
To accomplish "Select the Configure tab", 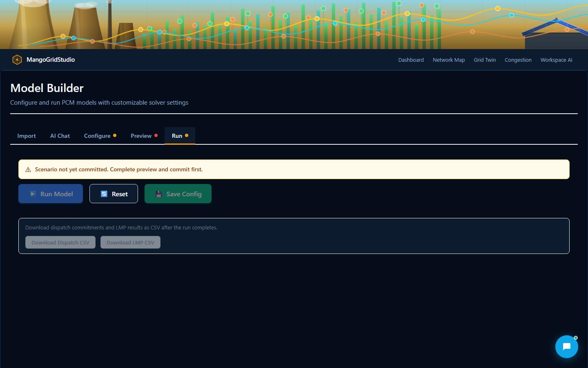I will (100, 136).
